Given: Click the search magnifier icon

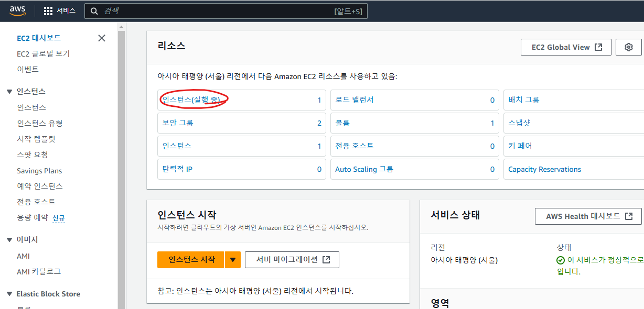Looking at the screenshot, I should 94,10.
